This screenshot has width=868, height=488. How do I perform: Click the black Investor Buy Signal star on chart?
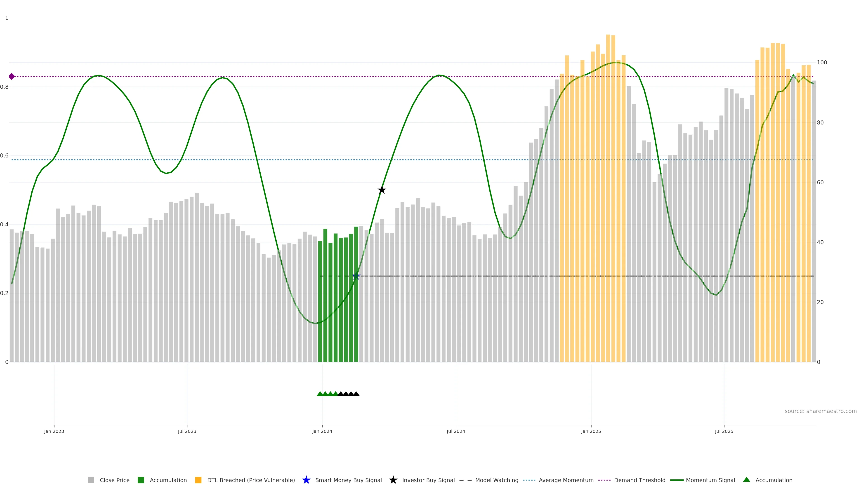(x=381, y=190)
